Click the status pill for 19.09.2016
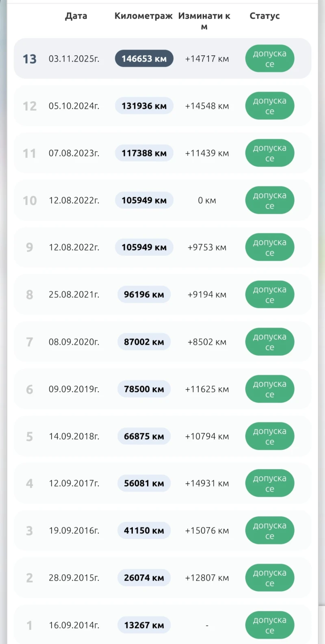 pyautogui.click(x=269, y=531)
